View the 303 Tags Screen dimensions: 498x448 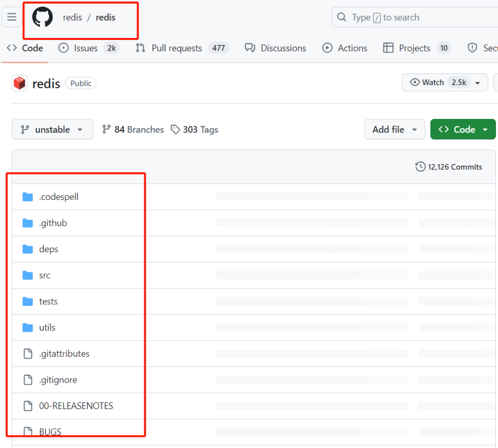click(x=195, y=129)
